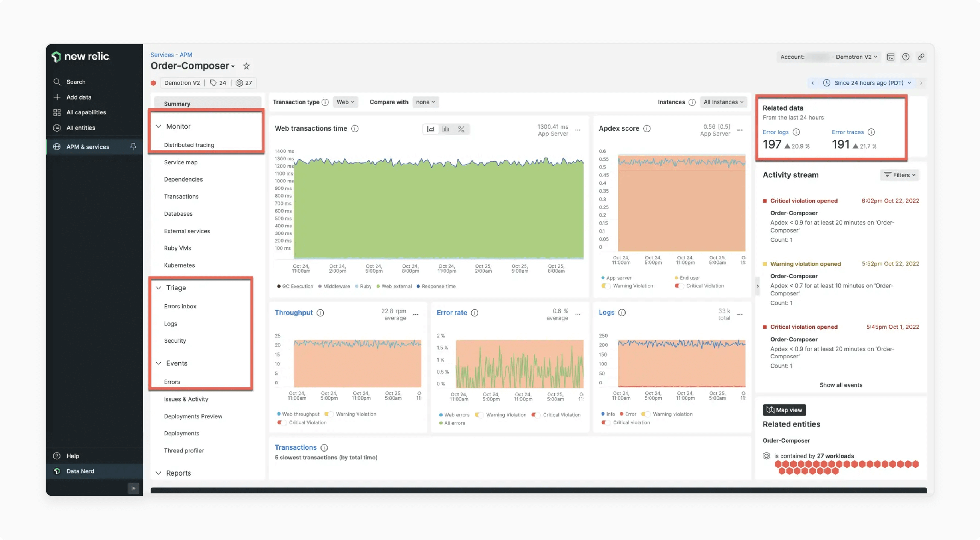Open Error rate chart options menu
Image resolution: width=980 pixels, height=540 pixels.
point(578,314)
